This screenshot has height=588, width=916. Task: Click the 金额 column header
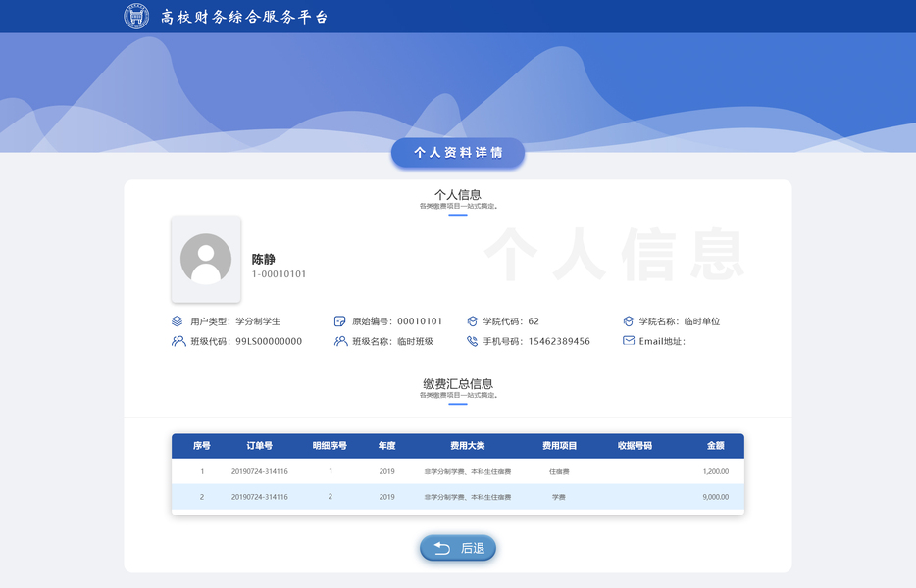(716, 446)
